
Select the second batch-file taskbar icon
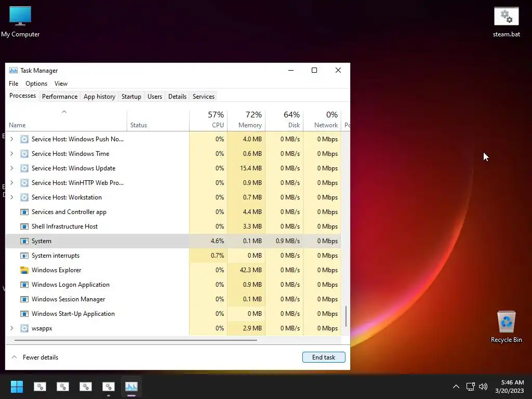(63, 387)
